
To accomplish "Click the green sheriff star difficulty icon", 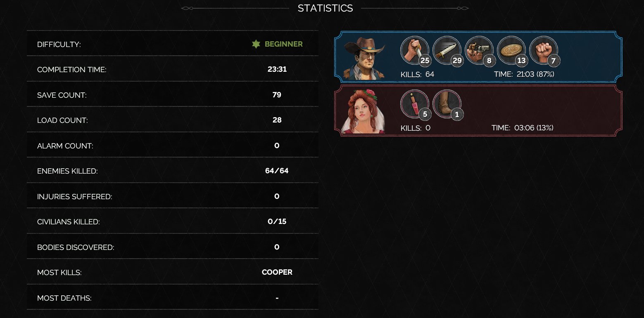I will coord(256,44).
